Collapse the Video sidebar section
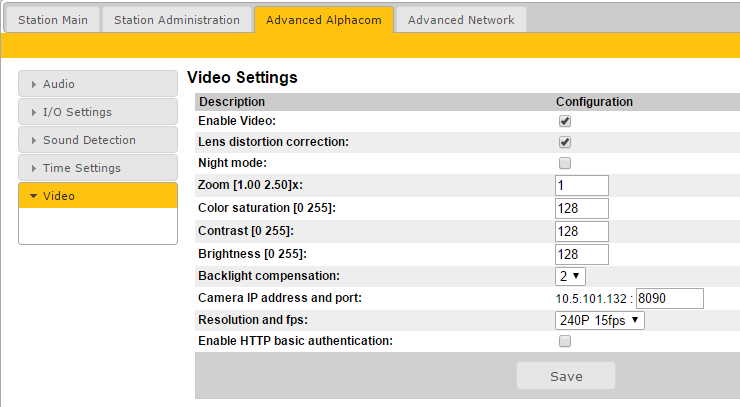740x407 pixels. point(97,196)
